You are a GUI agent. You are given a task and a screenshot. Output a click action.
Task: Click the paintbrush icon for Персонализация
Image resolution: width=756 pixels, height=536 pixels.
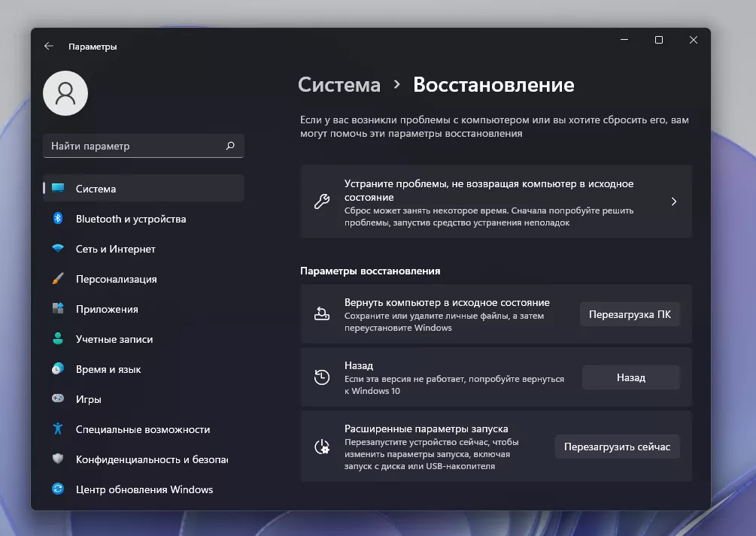pyautogui.click(x=58, y=279)
